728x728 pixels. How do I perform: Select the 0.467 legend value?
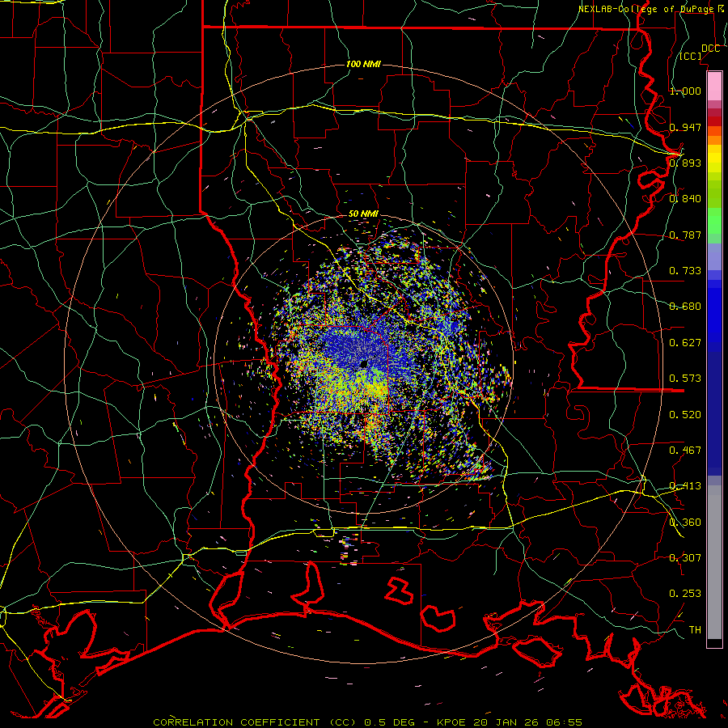685,450
